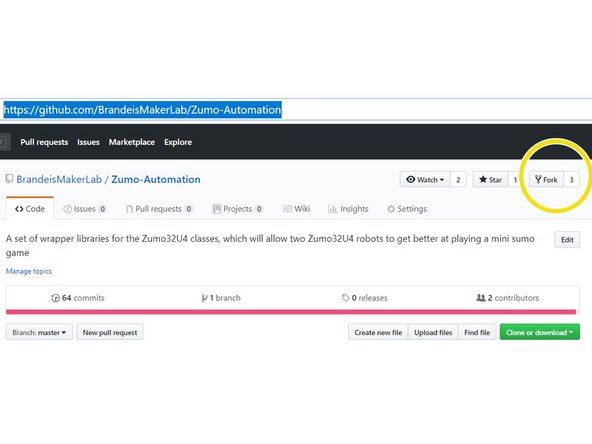
Task: Edit the repository description
Action: 567,240
